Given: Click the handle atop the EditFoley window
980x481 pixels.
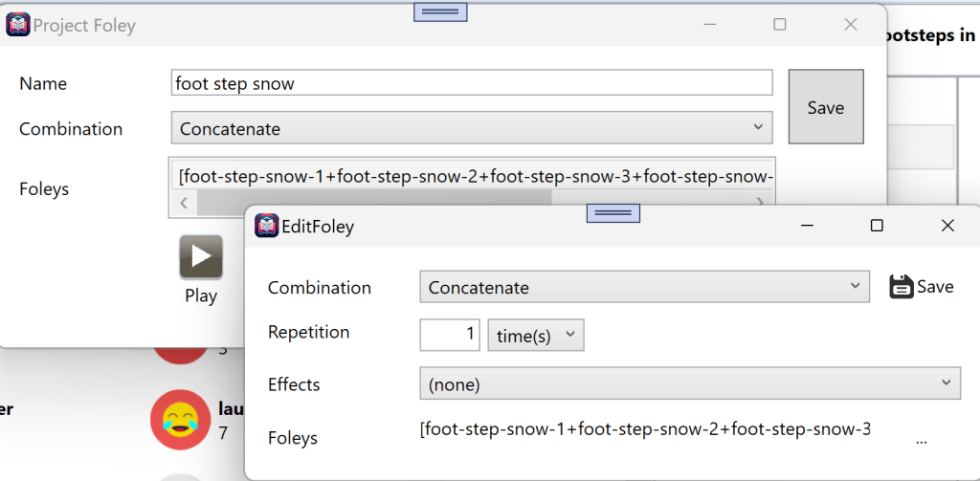Looking at the screenshot, I should [612, 212].
